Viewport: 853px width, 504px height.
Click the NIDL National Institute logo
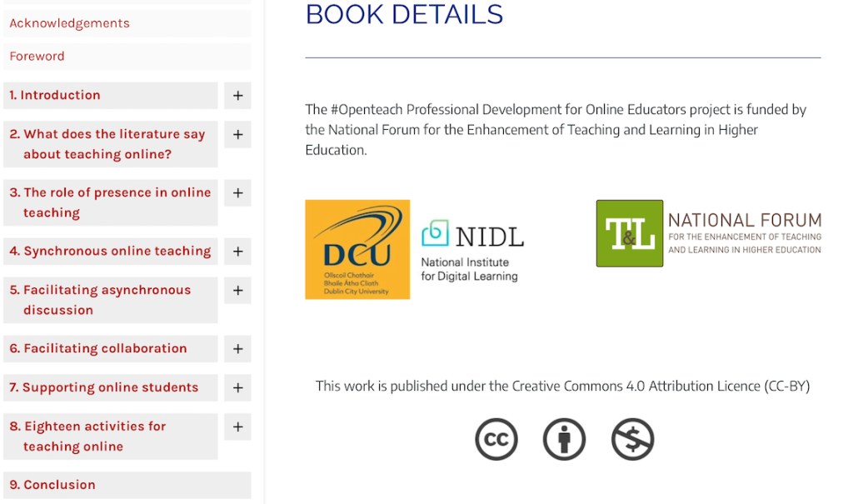click(472, 250)
